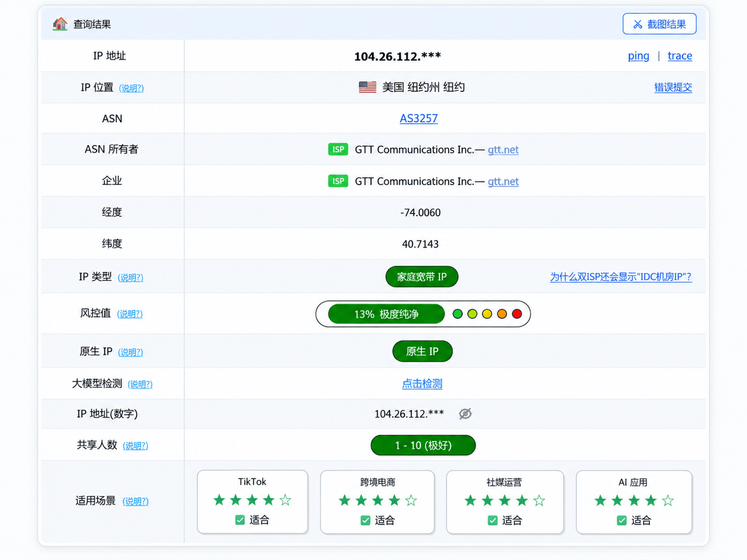The image size is (747, 560).
Task: Click ISP badge in ASN 所有者 row
Action: coord(338,150)
